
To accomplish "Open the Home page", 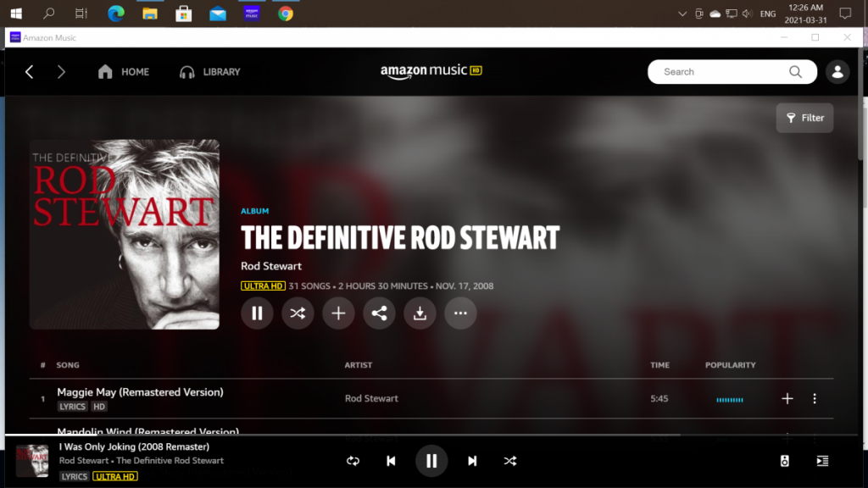I will tap(124, 72).
